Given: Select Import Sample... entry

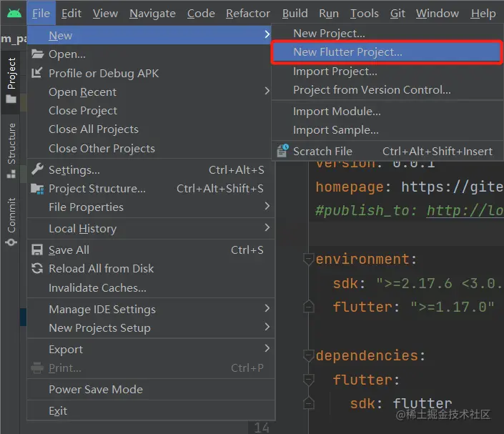Looking at the screenshot, I should (x=387, y=130).
